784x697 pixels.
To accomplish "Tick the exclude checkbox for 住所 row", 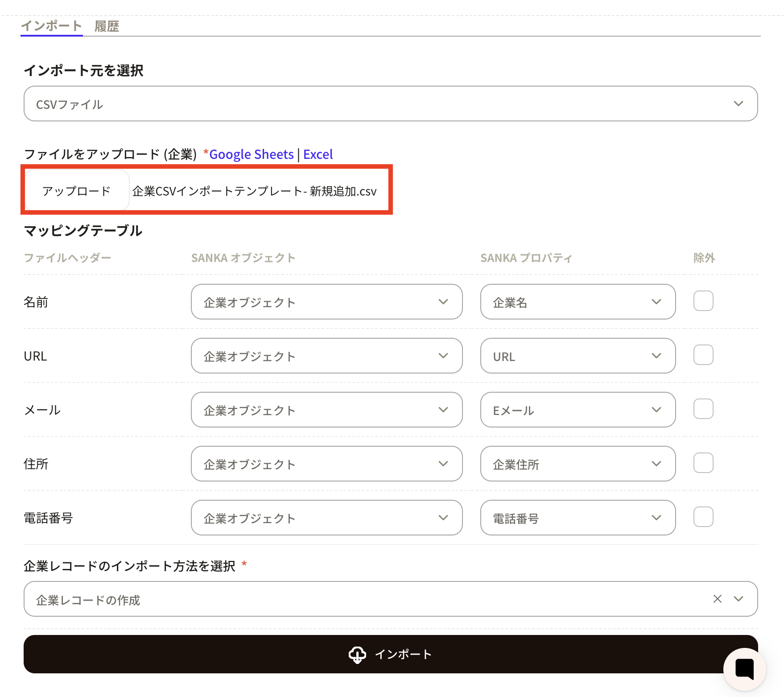I will [x=703, y=463].
